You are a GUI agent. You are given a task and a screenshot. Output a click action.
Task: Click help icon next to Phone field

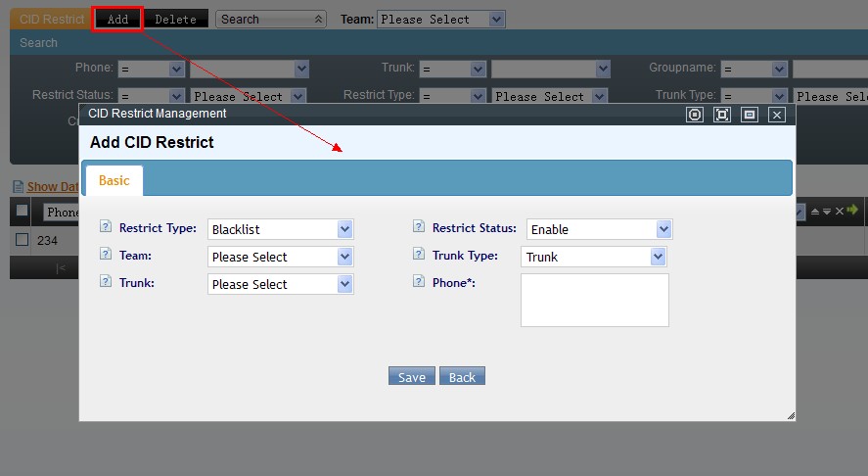[x=419, y=282]
